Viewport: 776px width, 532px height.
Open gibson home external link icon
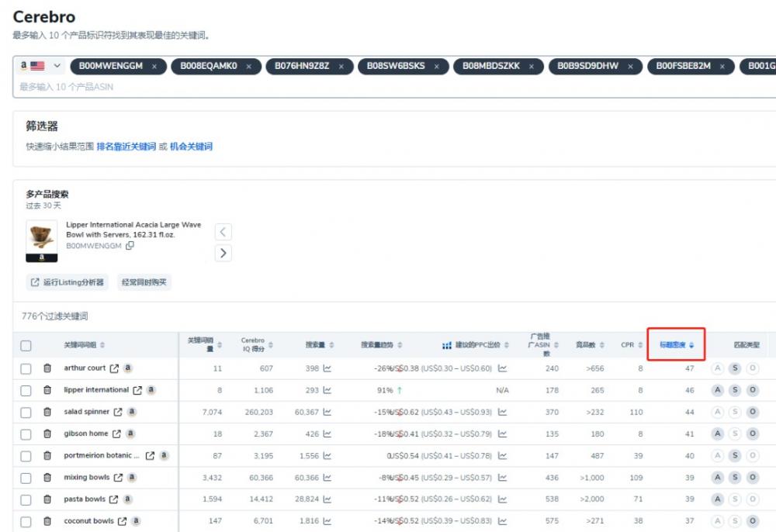click(x=116, y=434)
